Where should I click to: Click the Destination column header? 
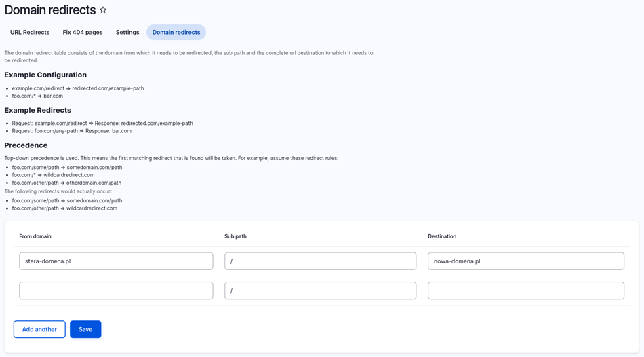[442, 236]
